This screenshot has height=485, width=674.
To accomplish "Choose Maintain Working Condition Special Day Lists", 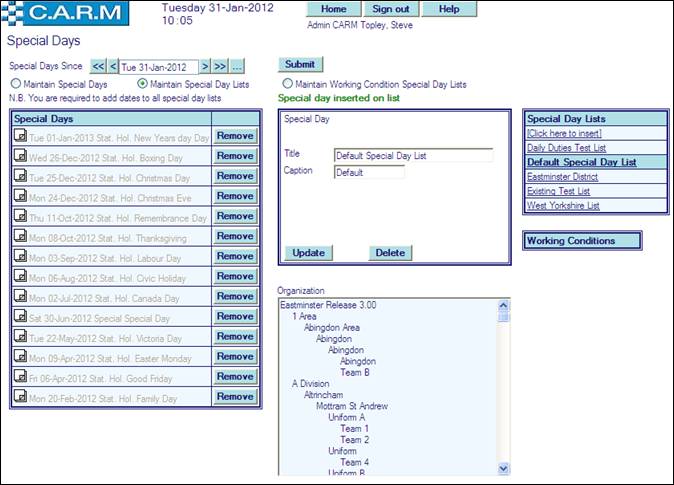I will tap(288, 84).
